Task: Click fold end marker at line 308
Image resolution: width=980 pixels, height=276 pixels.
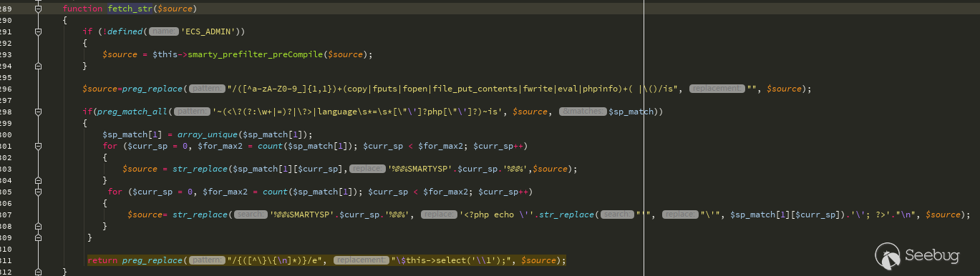Action: [x=39, y=226]
